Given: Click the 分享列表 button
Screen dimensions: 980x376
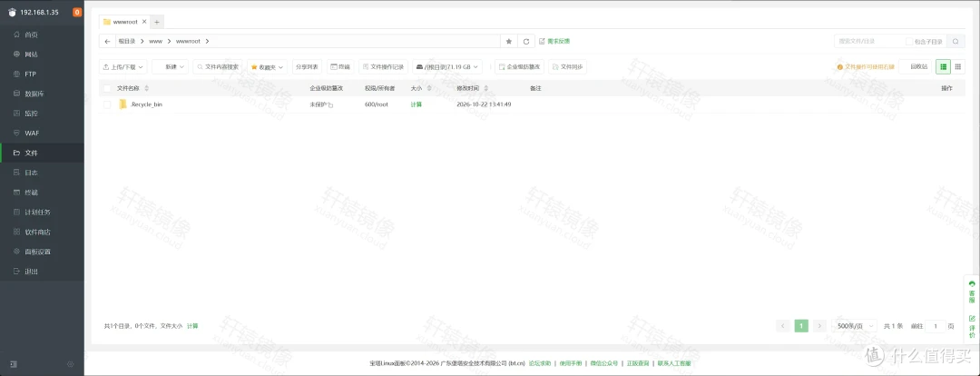Looking at the screenshot, I should point(307,67).
